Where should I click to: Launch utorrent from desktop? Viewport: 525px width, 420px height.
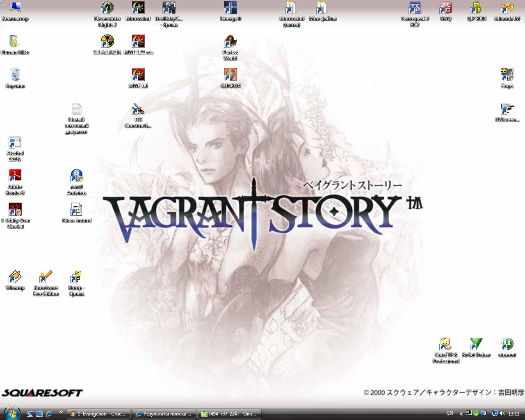click(507, 347)
